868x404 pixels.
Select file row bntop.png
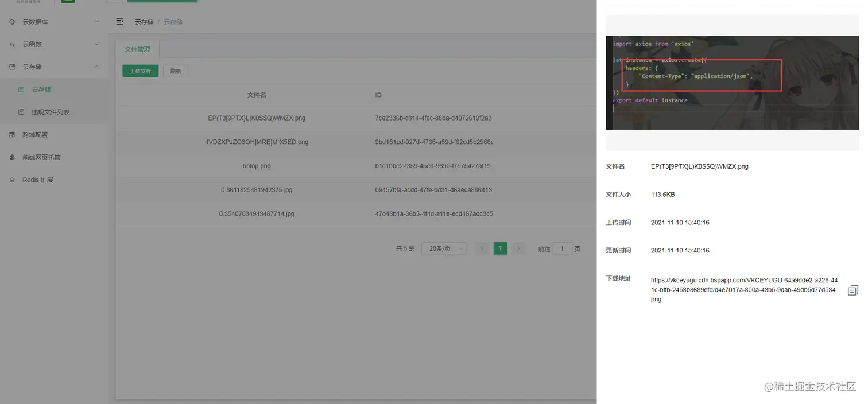[x=356, y=166]
